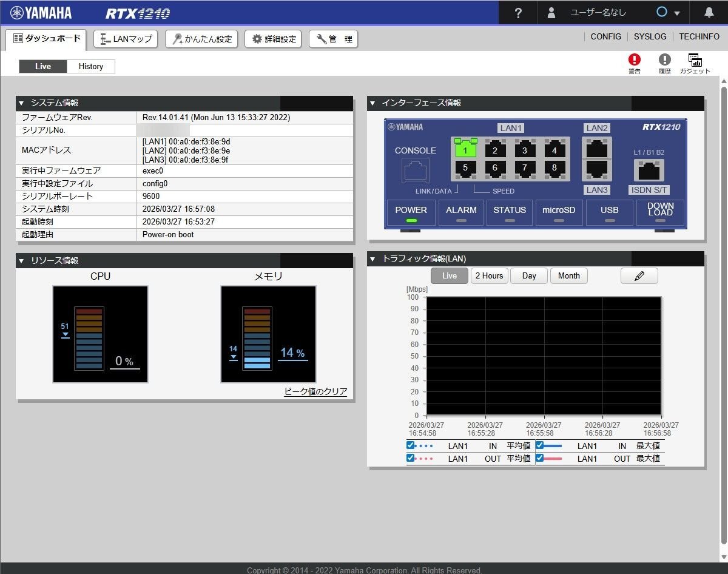Viewport: 728px width, 574px height.
Task: Click the USB indicator on router diagram
Action: (x=609, y=213)
